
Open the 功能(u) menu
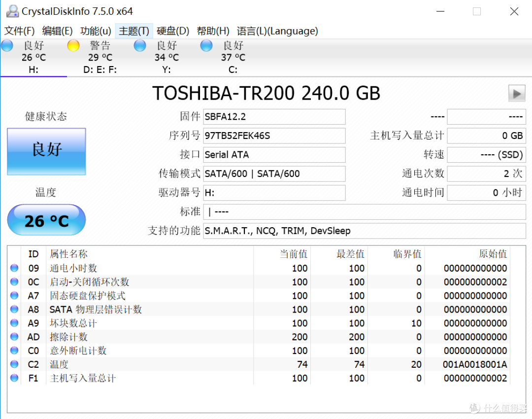(x=95, y=31)
